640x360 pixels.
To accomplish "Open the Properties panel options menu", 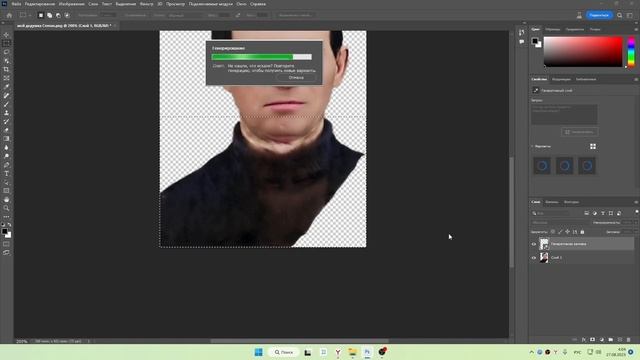I will 636,79.
